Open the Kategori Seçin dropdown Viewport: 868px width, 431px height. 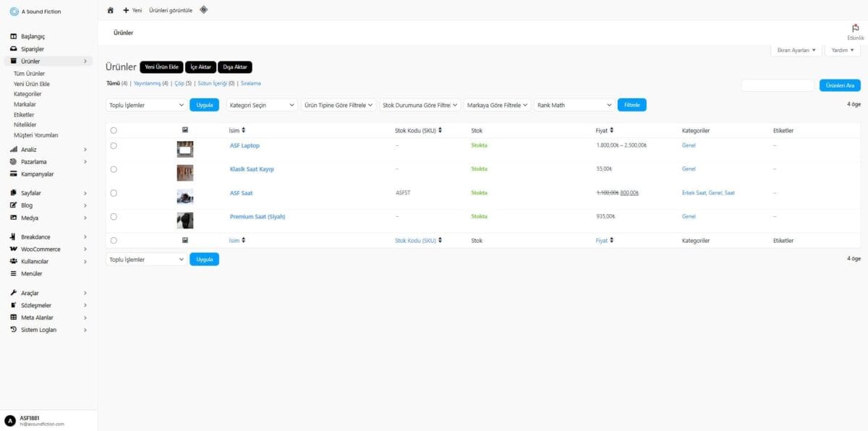click(x=262, y=105)
